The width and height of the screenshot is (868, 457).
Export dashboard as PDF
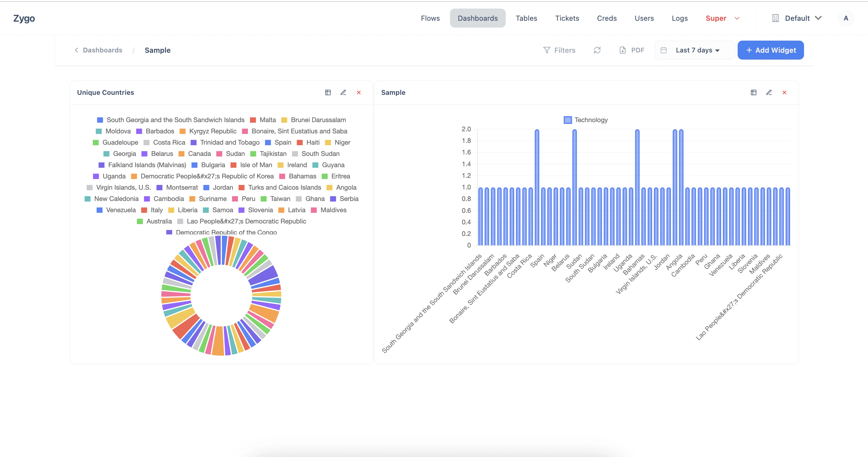click(632, 50)
